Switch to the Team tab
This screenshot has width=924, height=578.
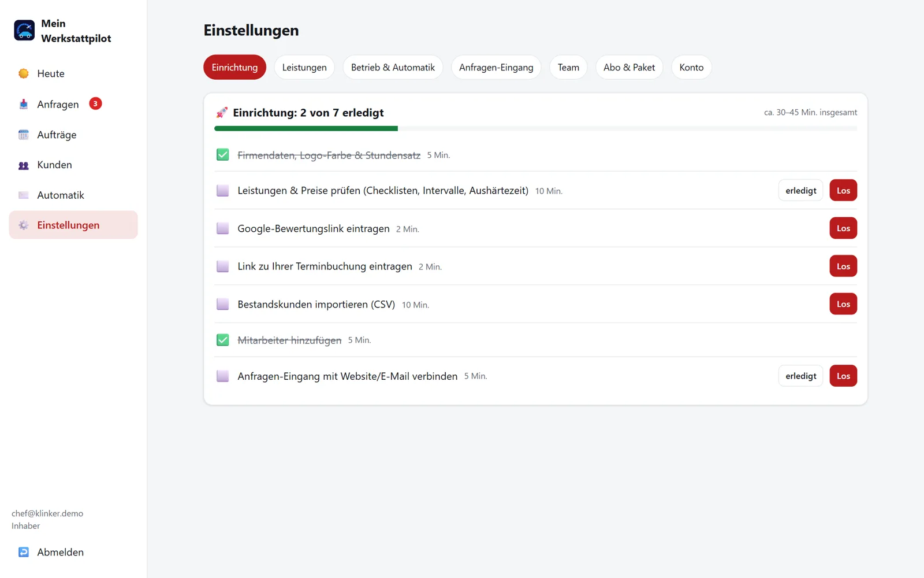tap(568, 67)
